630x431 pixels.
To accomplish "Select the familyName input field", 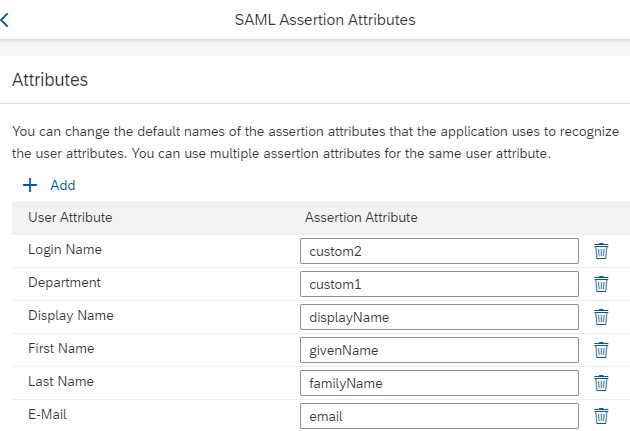I will (x=439, y=383).
